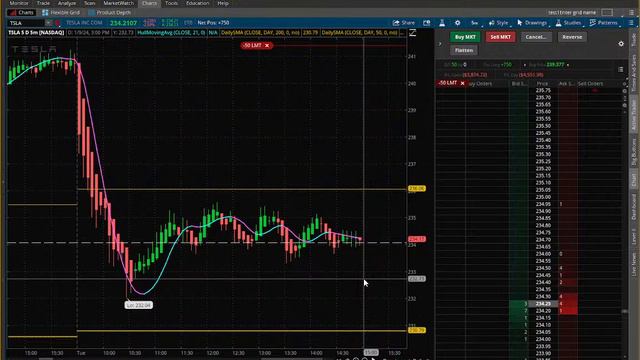Click the Cancel... orders button
Screen dimensions: 640x360
pos(536,37)
